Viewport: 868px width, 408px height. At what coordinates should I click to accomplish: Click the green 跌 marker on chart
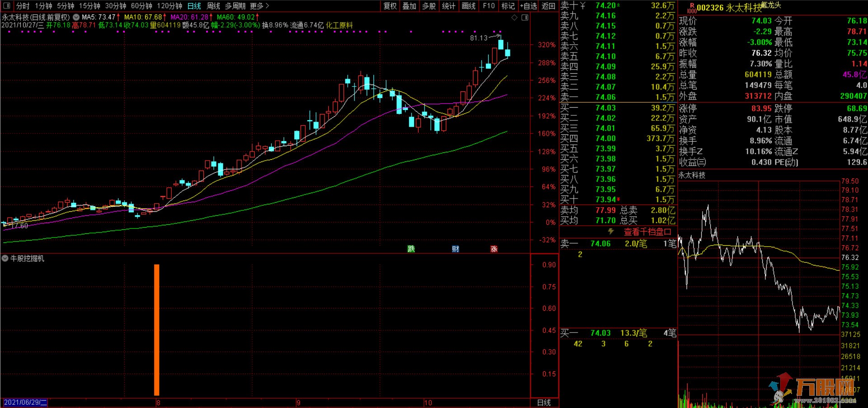tap(411, 249)
